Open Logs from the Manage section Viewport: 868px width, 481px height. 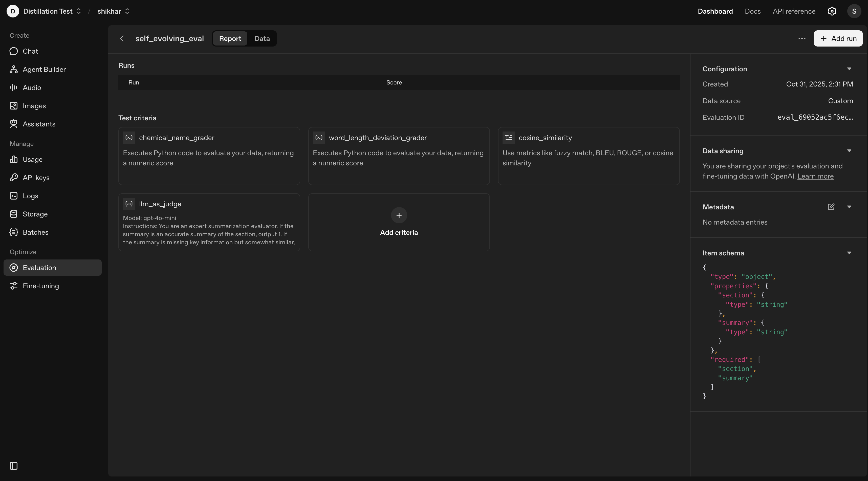click(x=30, y=196)
